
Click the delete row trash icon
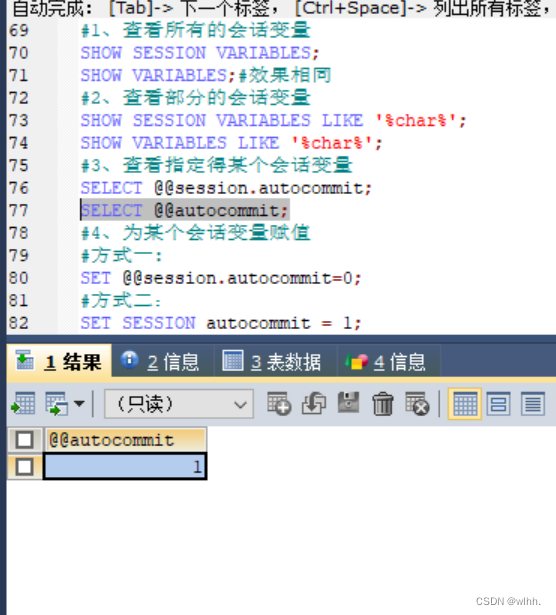point(383,403)
